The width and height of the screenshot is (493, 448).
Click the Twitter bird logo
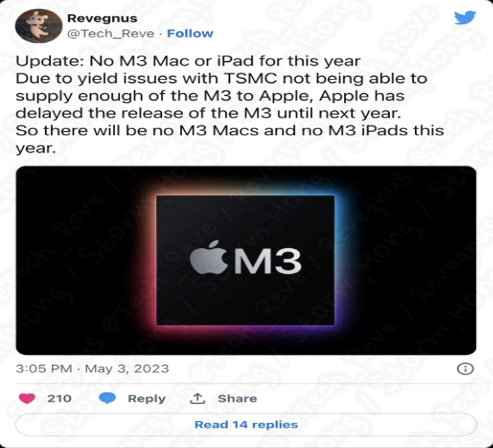tap(464, 17)
